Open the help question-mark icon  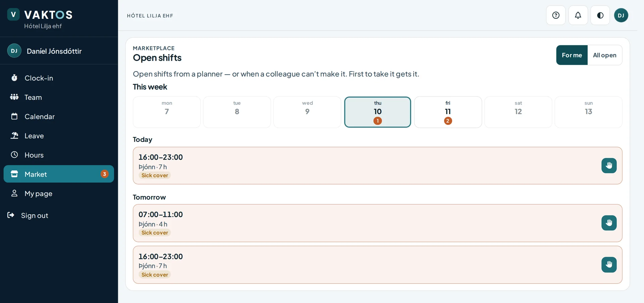[x=556, y=15]
